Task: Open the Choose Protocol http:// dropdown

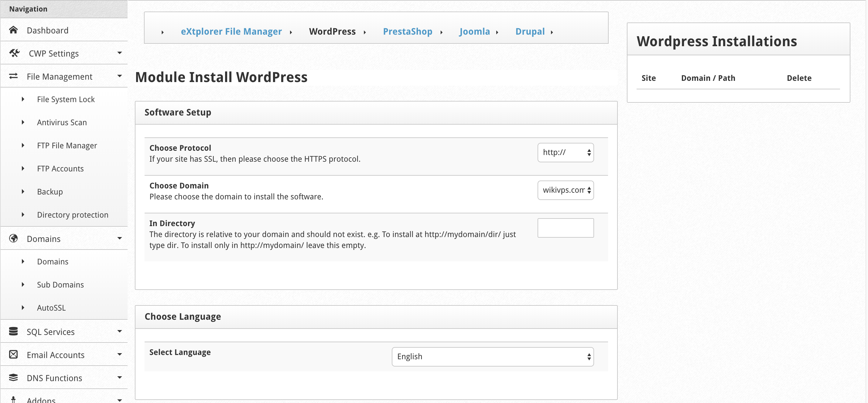Action: tap(566, 153)
